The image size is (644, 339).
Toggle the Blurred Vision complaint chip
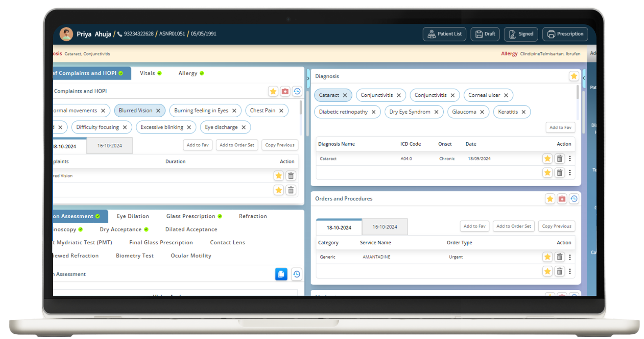click(135, 111)
